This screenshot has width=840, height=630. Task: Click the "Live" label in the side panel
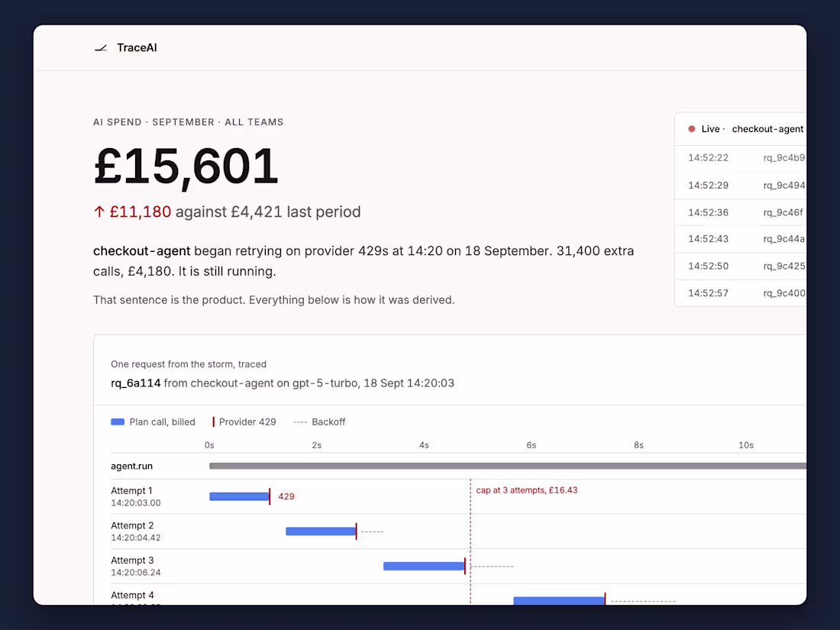tap(710, 129)
